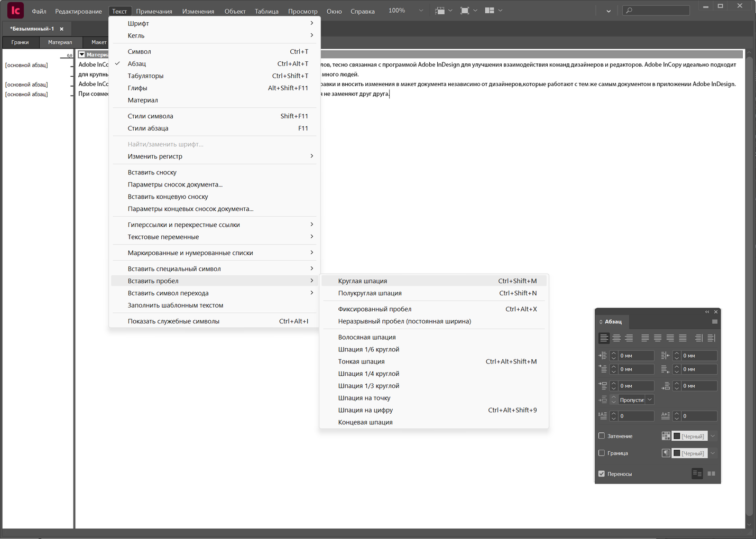Enable the Граница checkbox
756x539 pixels.
tap(602, 453)
